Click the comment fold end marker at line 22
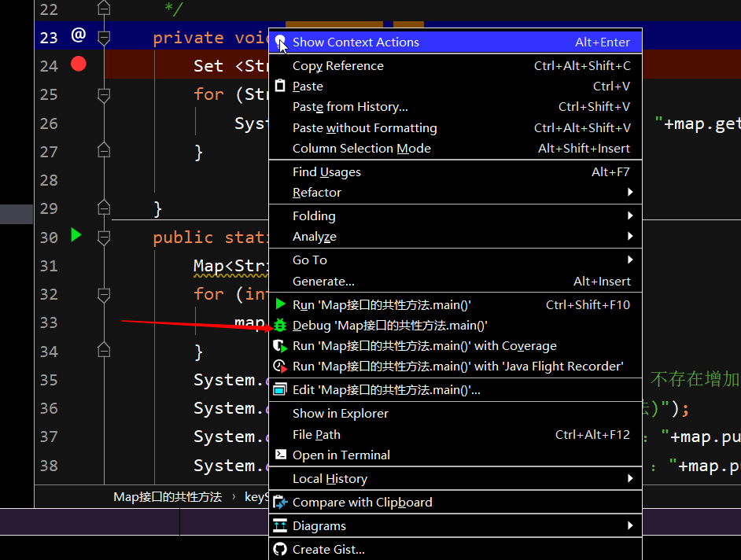 tap(104, 8)
